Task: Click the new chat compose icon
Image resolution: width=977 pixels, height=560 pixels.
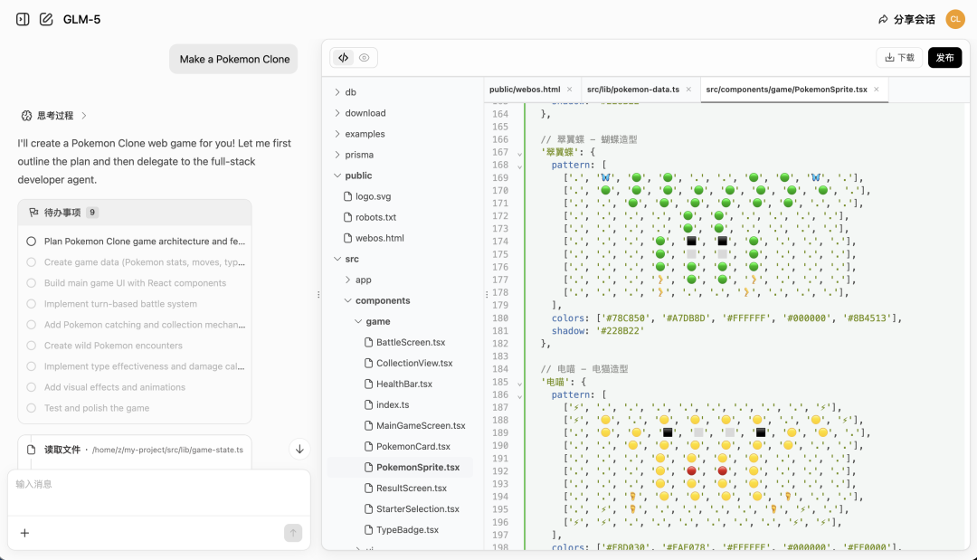Action: coord(46,19)
